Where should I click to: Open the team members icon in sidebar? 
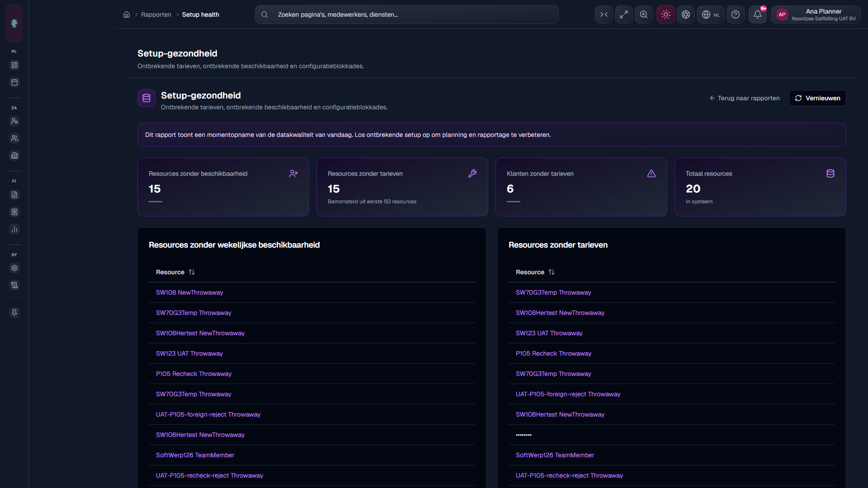[x=14, y=138]
